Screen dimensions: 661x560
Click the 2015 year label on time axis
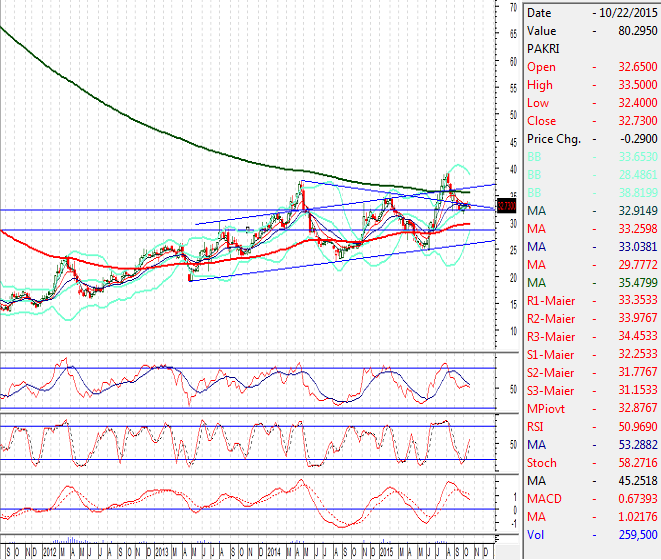(x=387, y=551)
